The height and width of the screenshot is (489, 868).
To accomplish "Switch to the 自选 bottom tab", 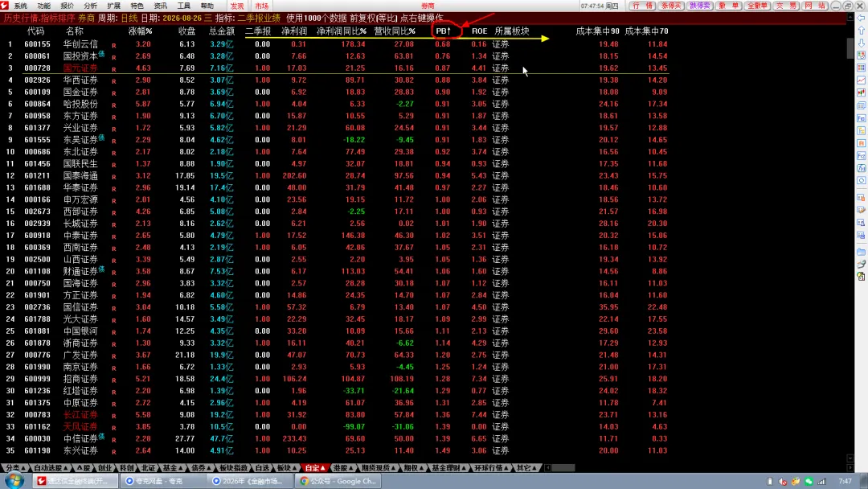I will coord(262,469).
